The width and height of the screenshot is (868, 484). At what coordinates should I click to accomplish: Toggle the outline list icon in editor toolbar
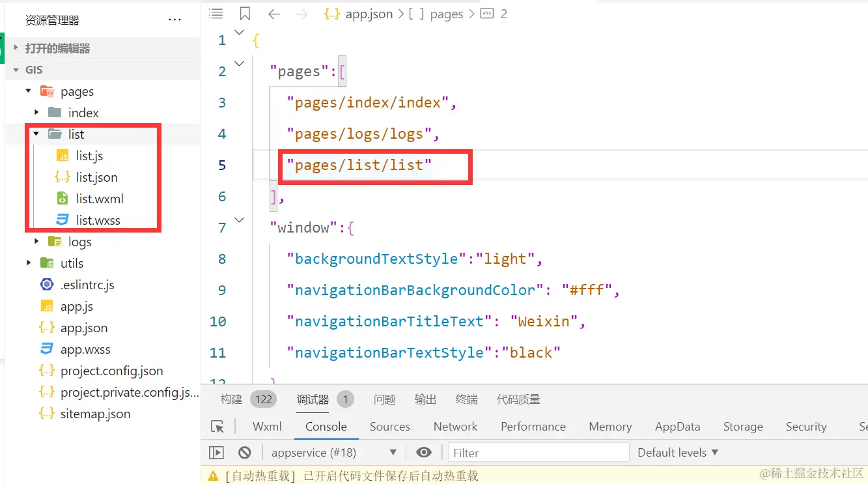click(x=216, y=14)
